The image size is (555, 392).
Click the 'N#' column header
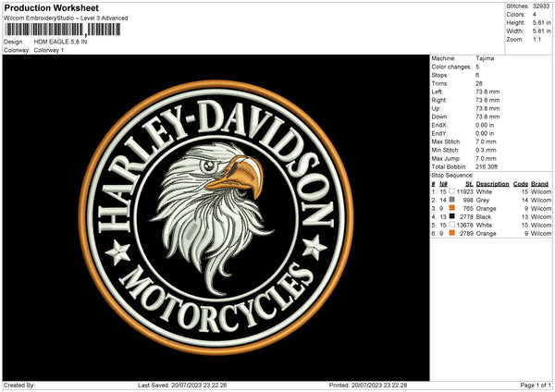click(x=443, y=184)
